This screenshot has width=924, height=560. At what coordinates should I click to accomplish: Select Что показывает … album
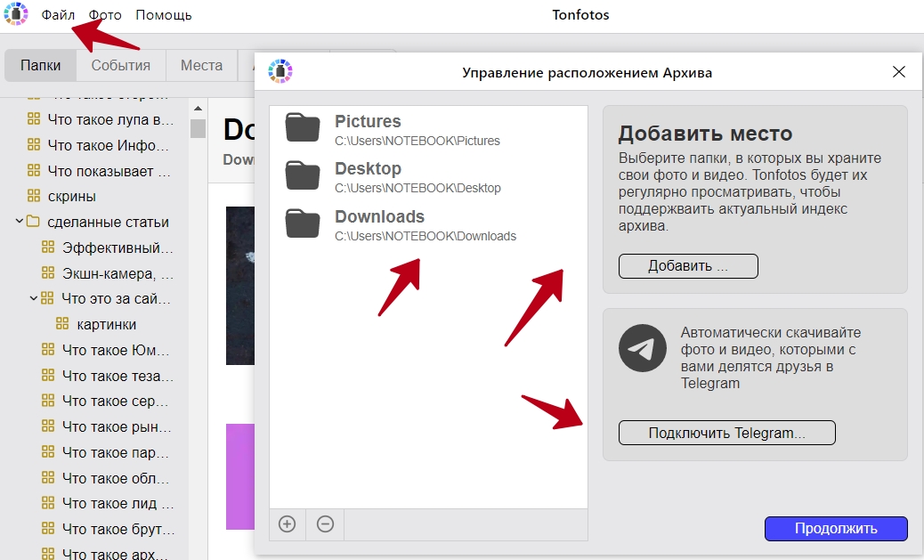pyautogui.click(x=109, y=171)
